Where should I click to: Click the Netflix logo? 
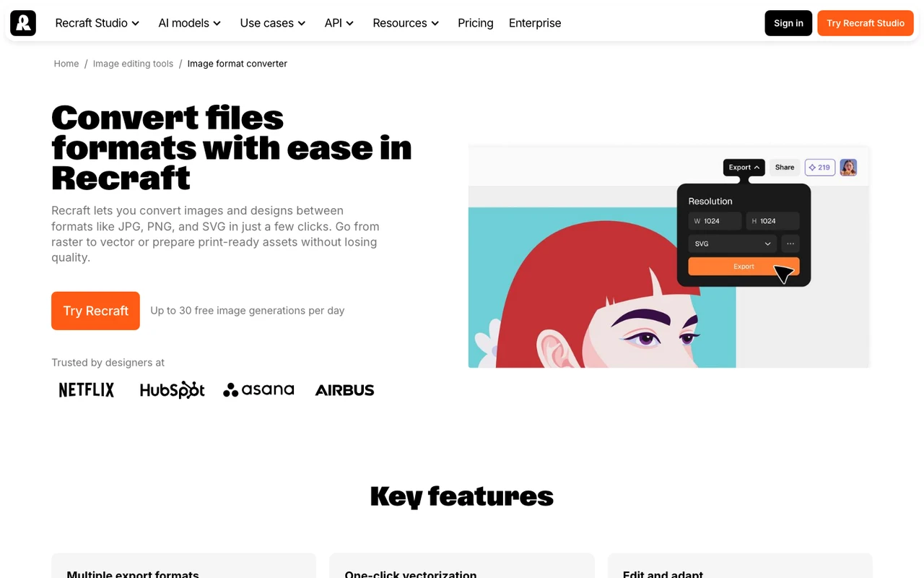point(87,390)
